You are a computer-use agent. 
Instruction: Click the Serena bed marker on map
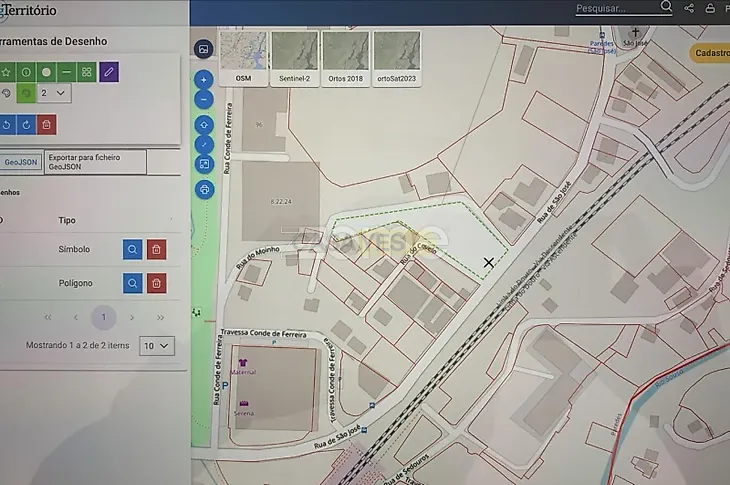243,404
